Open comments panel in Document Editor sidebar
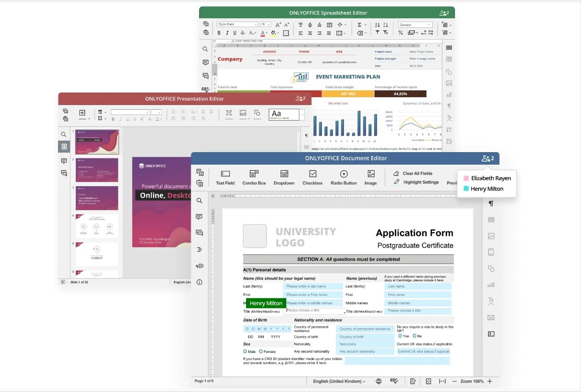 tap(200, 217)
